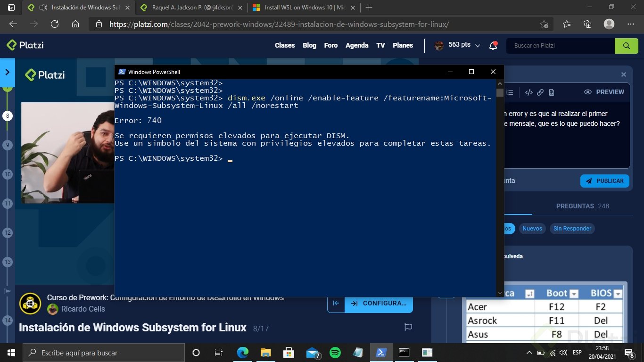644x362 pixels.
Task: Add this page to favorites
Action: point(545,24)
